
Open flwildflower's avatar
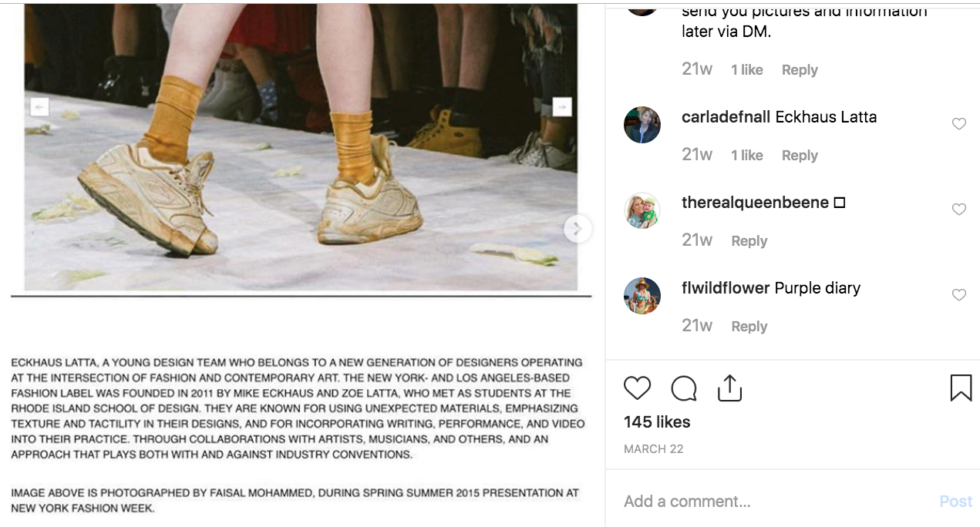point(642,296)
